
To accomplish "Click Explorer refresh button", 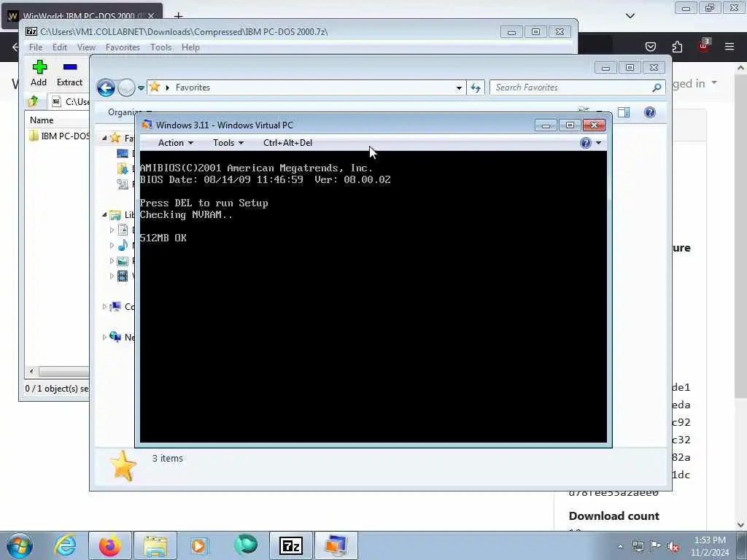I will (x=476, y=87).
